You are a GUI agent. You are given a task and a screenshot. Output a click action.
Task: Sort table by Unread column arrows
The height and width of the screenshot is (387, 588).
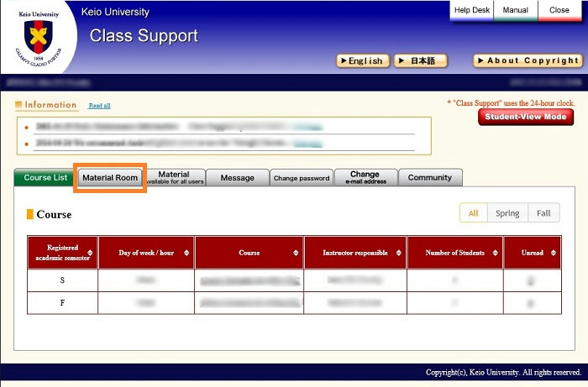tap(551, 253)
